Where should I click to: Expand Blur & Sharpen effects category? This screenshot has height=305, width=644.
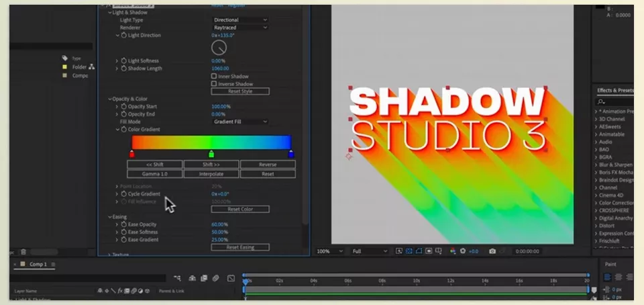tap(596, 165)
